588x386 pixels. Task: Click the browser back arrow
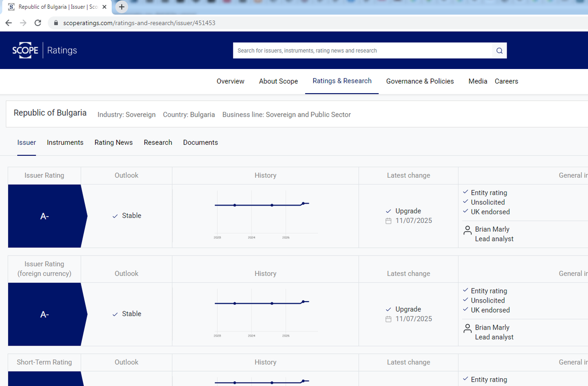(x=9, y=23)
